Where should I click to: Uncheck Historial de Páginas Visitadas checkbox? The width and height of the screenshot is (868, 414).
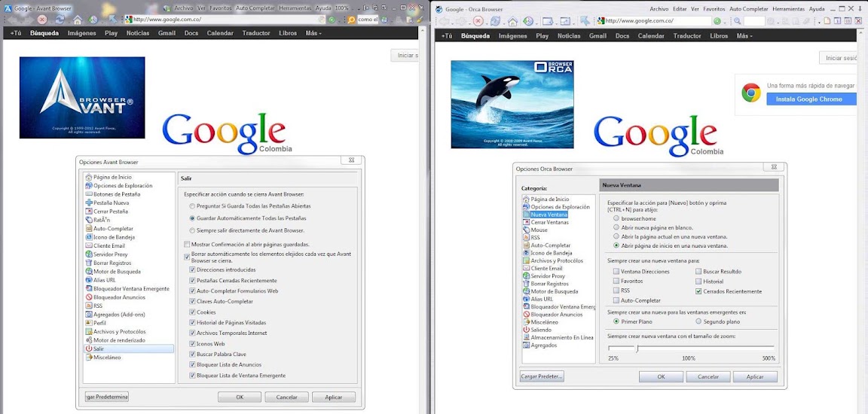click(192, 323)
